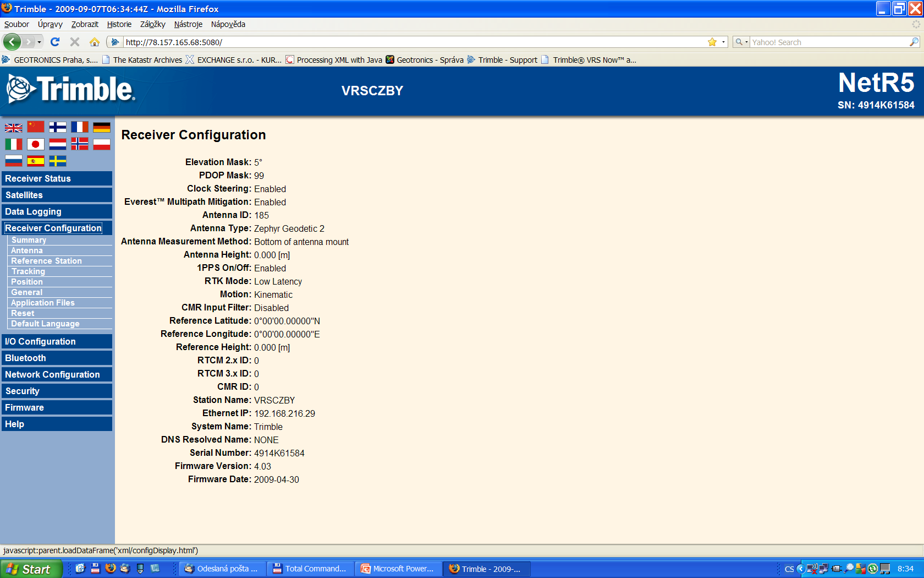Image resolution: width=924 pixels, height=578 pixels.
Task: Select the Polish flag language
Action: (x=102, y=144)
